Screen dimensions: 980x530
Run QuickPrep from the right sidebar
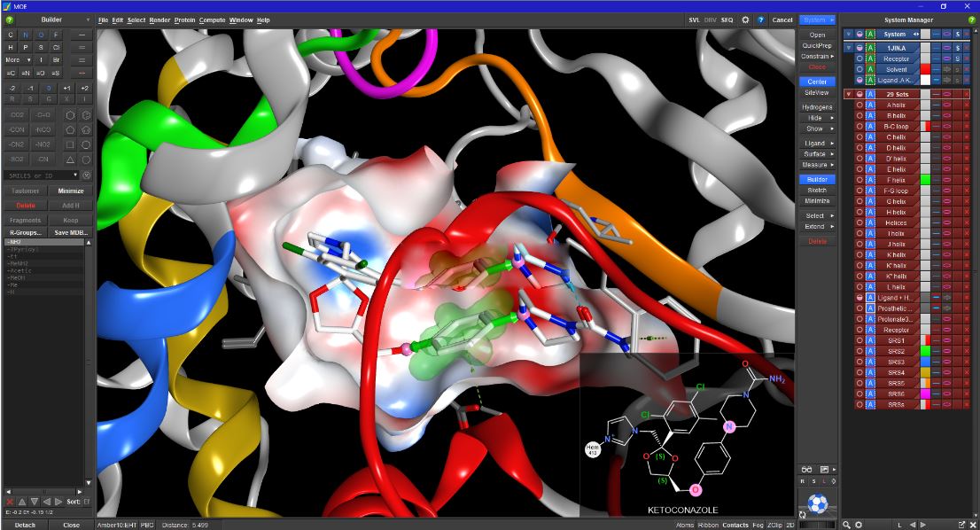[x=817, y=44]
